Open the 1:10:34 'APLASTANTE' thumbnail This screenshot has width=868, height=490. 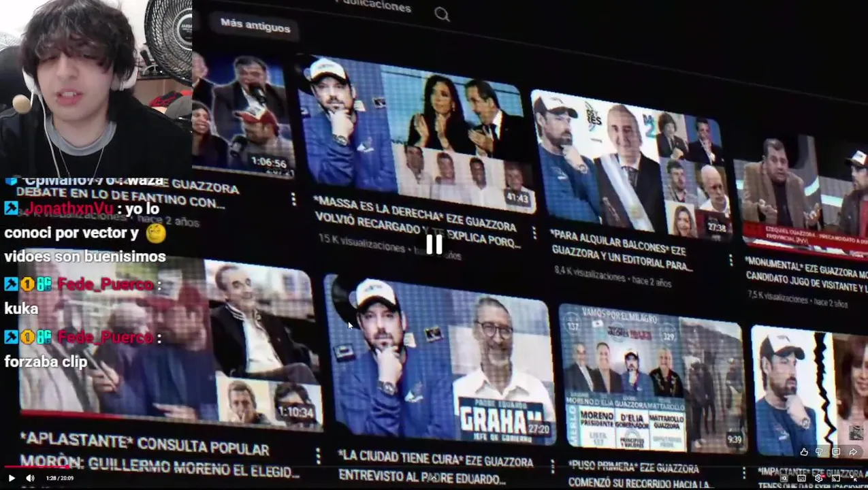(170, 339)
